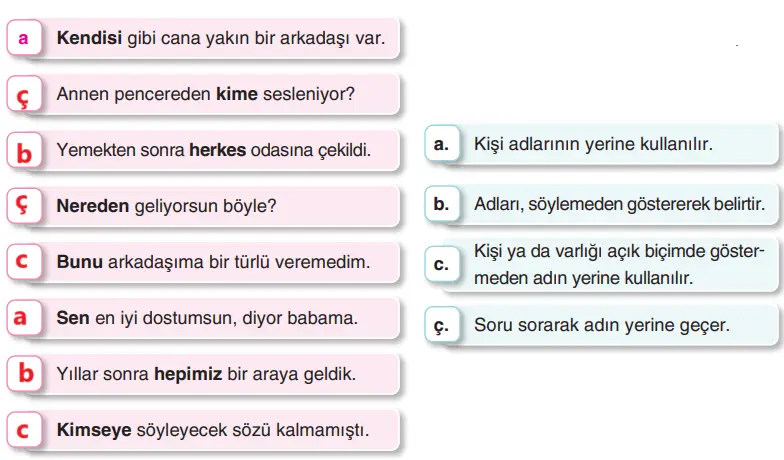Viewport: 784px width, 460px height.
Task: Click the definition "Soru sorarak adın yerine geçer."
Action: 601,325
